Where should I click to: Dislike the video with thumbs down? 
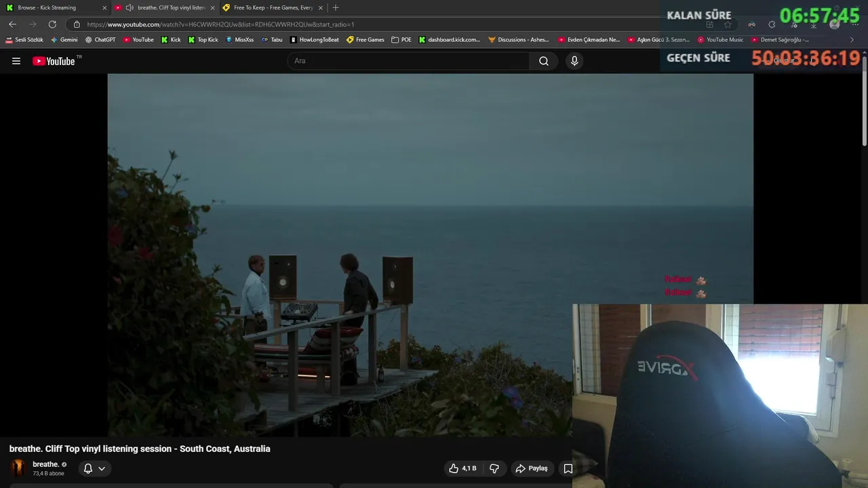pos(494,468)
